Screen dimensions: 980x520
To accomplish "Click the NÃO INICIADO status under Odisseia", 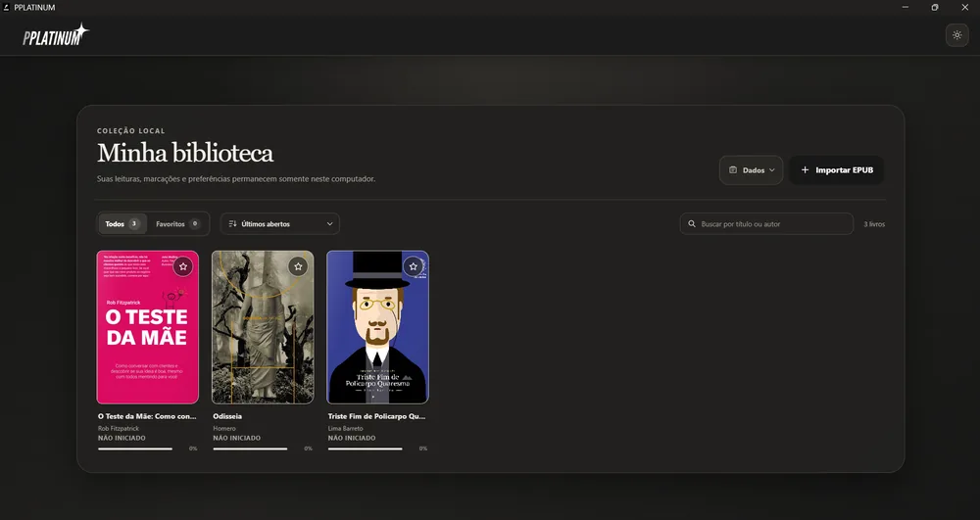I will tap(237, 438).
